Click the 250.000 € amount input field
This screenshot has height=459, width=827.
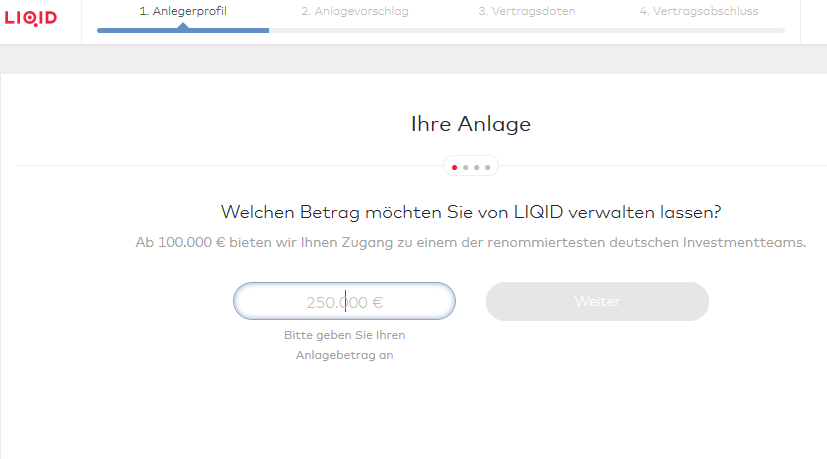(344, 301)
